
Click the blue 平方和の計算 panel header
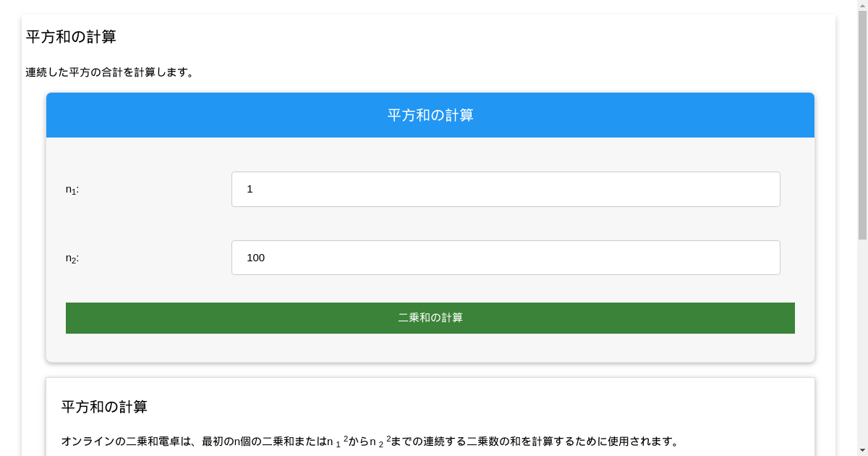(430, 115)
